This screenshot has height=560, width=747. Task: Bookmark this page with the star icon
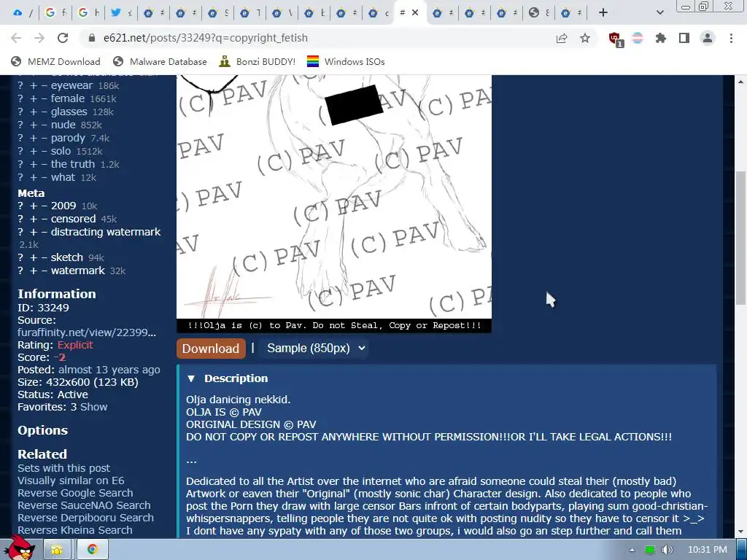click(585, 38)
